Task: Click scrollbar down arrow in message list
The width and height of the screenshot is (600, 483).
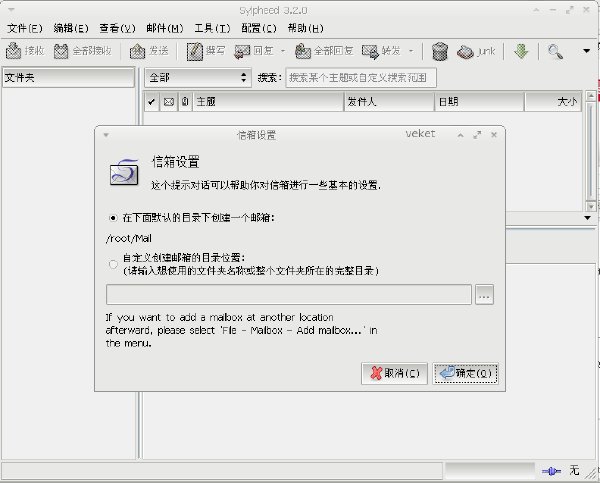Action: (x=591, y=207)
